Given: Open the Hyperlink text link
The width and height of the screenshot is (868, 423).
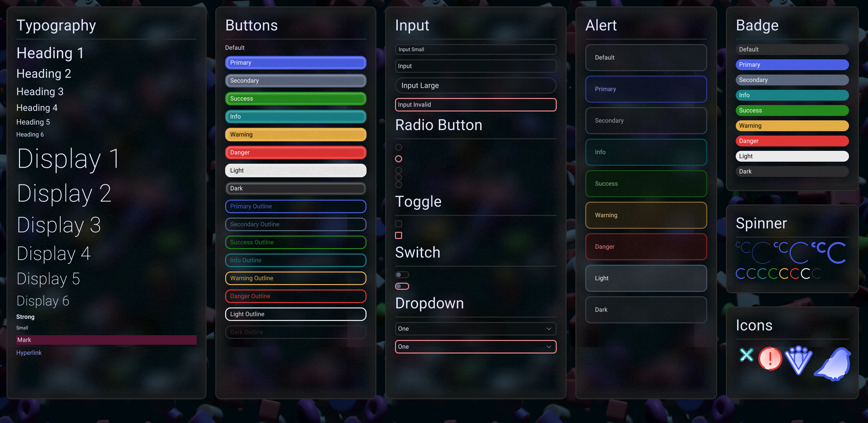Looking at the screenshot, I should [x=29, y=352].
